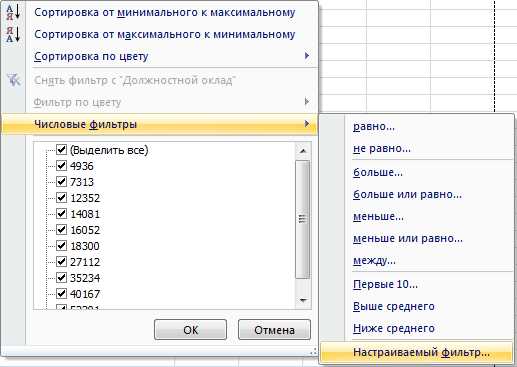
Task: Click the descending sort Я-A icon
Action: point(13,34)
